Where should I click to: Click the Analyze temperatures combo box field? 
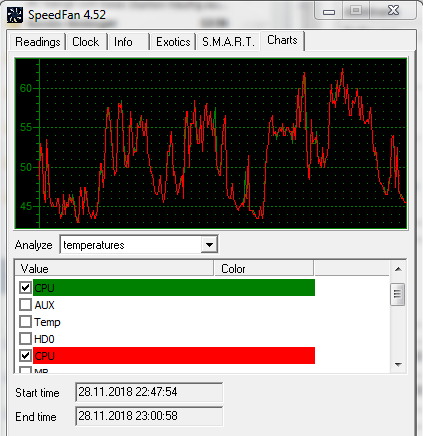tap(139, 245)
